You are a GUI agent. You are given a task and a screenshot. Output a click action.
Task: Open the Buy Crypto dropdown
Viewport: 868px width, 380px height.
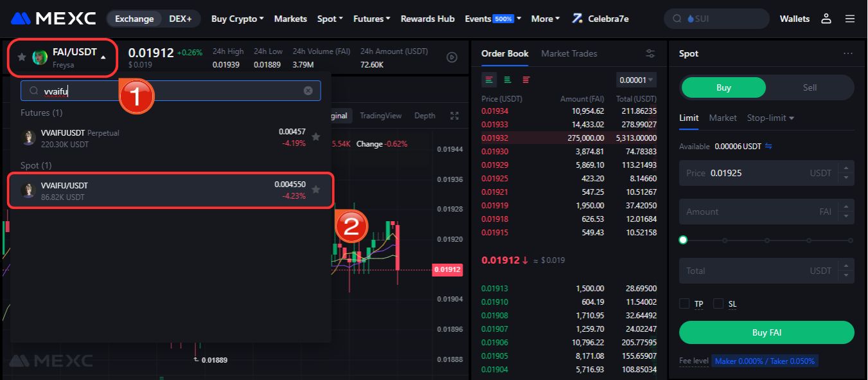[x=238, y=19]
